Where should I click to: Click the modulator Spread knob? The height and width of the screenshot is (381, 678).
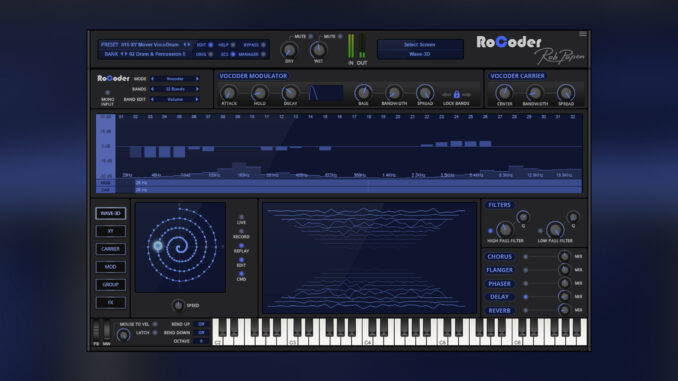point(425,93)
